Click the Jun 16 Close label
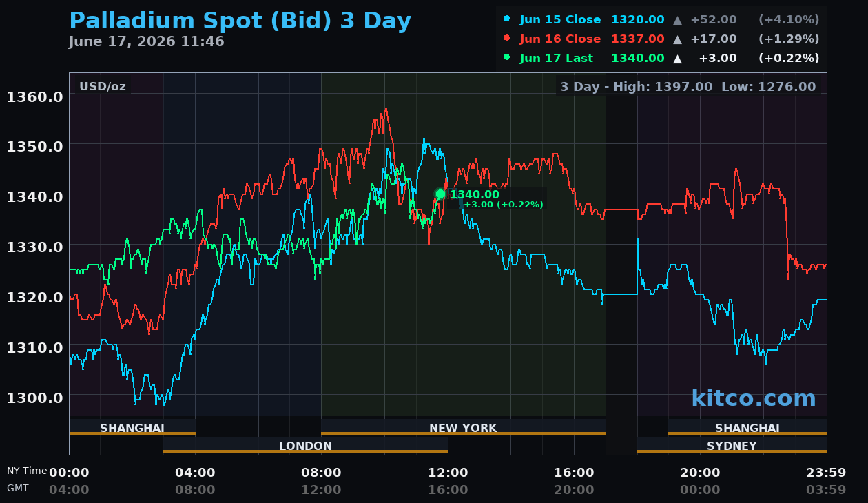The width and height of the screenshot is (868, 503). 560,39
